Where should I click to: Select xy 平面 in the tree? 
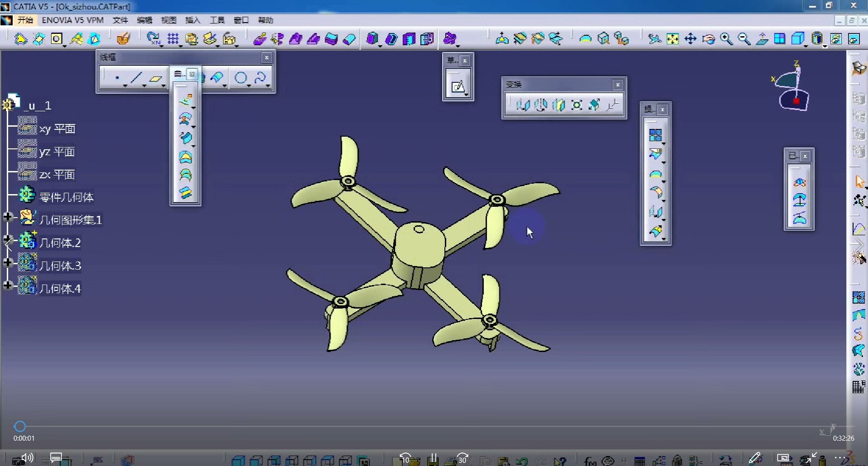pos(57,129)
